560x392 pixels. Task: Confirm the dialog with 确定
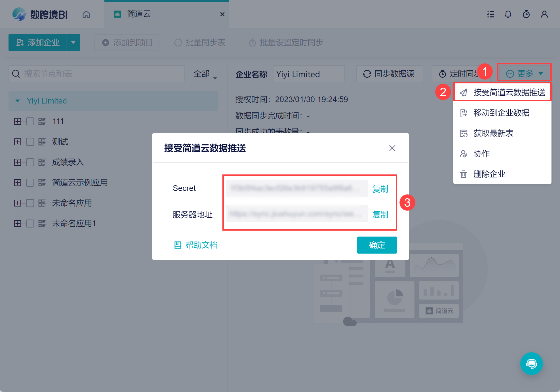click(377, 245)
